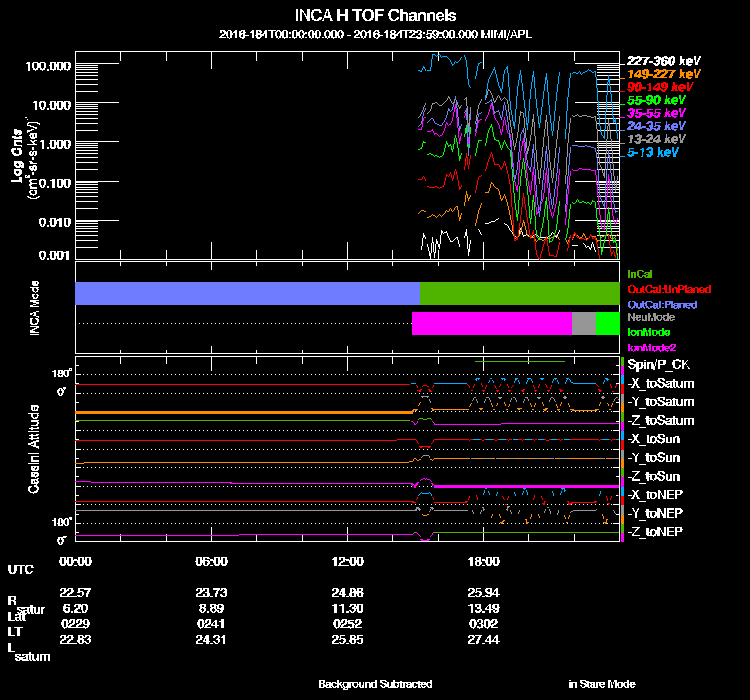Viewport: 750px width, 700px height.
Task: Click the LT value '0302'
Action: point(484,624)
